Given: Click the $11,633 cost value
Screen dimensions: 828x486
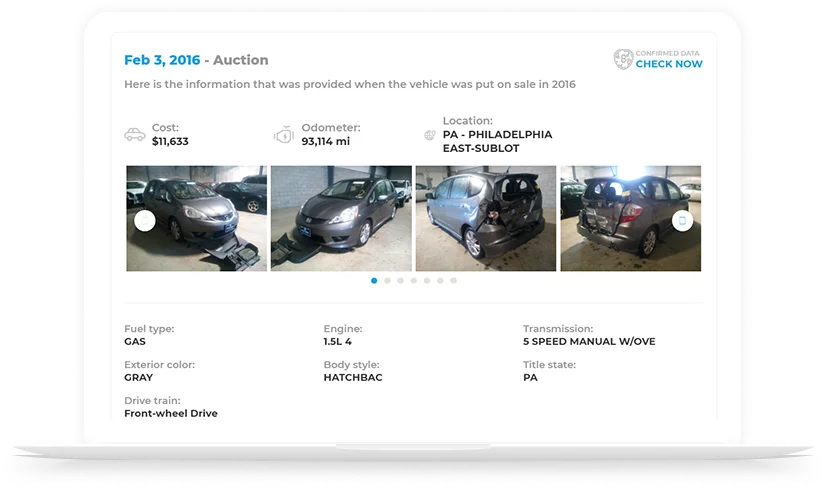Looking at the screenshot, I should (x=170, y=142).
